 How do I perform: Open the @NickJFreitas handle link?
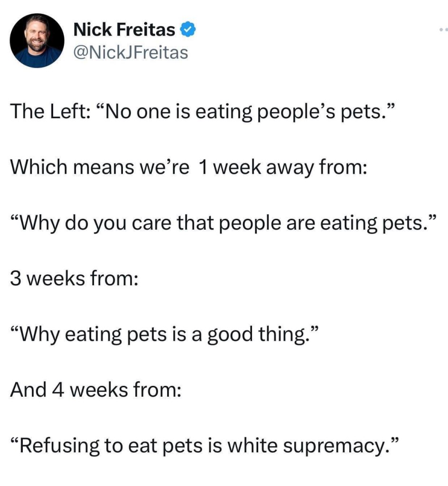click(x=131, y=52)
